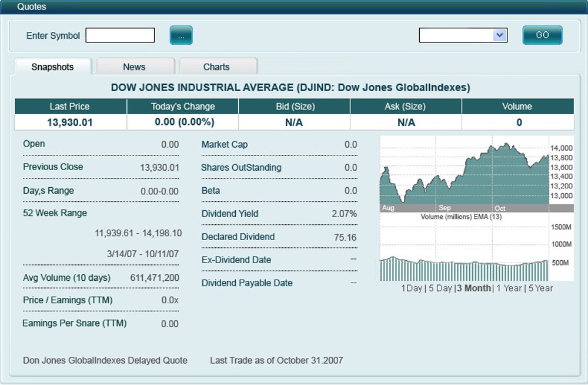Click the 3/14/07 - 10/11/07 date range
588x385 pixels.
(x=142, y=254)
